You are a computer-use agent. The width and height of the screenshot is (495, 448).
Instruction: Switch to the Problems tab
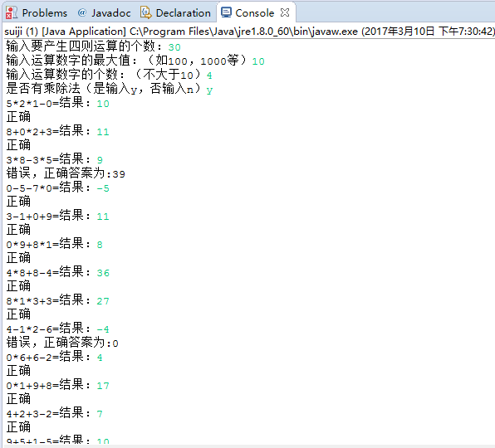[37, 13]
